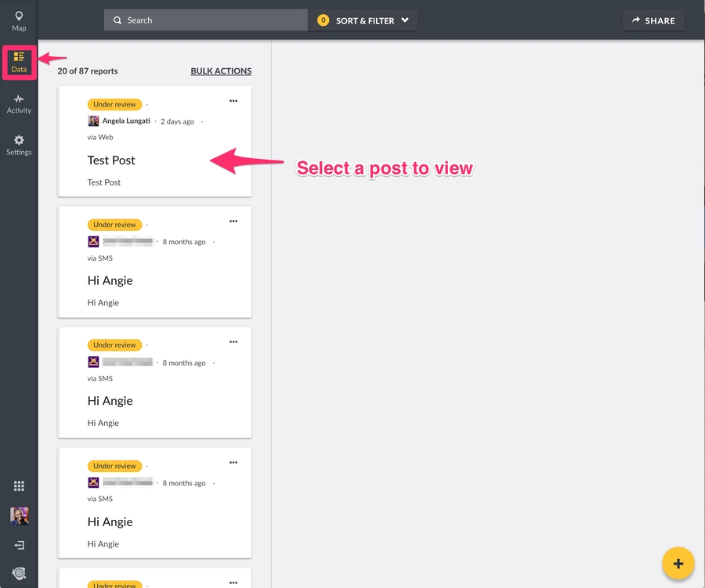Click the log out icon in sidebar
The width and height of the screenshot is (705, 588).
click(19, 545)
